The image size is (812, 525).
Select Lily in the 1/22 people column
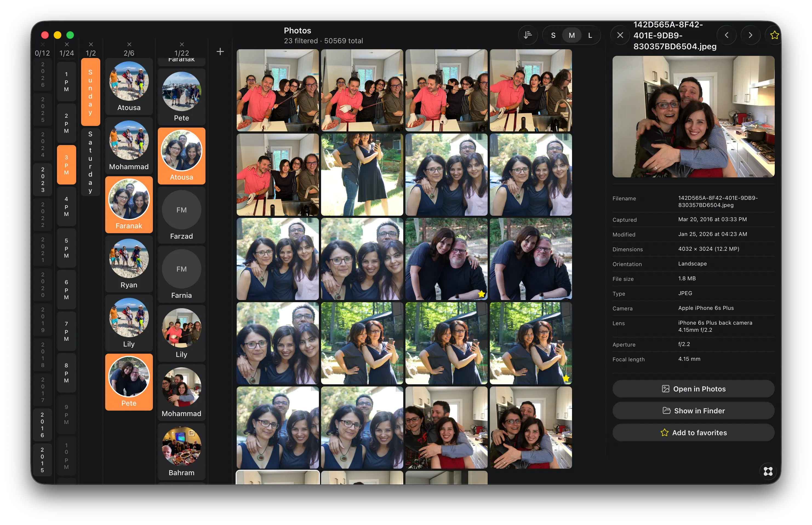coord(182,333)
